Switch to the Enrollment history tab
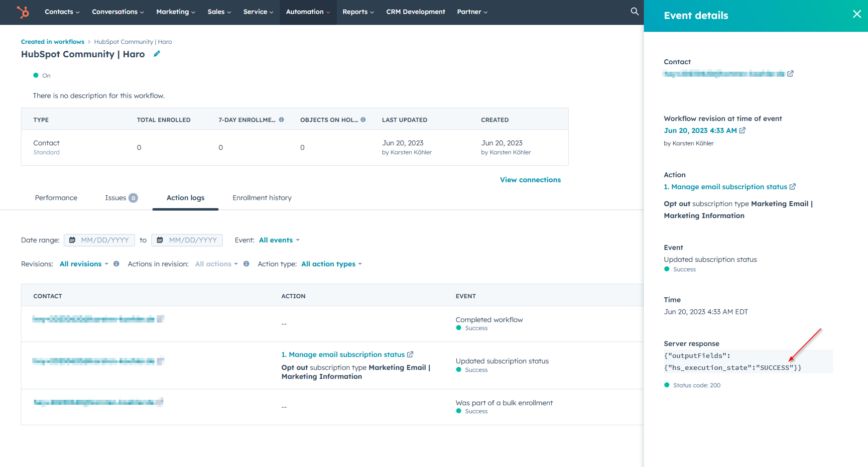This screenshot has height=467, width=868. (261, 198)
